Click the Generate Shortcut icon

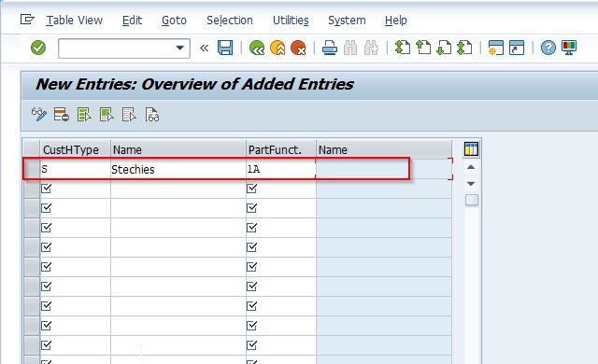pyautogui.click(x=517, y=48)
